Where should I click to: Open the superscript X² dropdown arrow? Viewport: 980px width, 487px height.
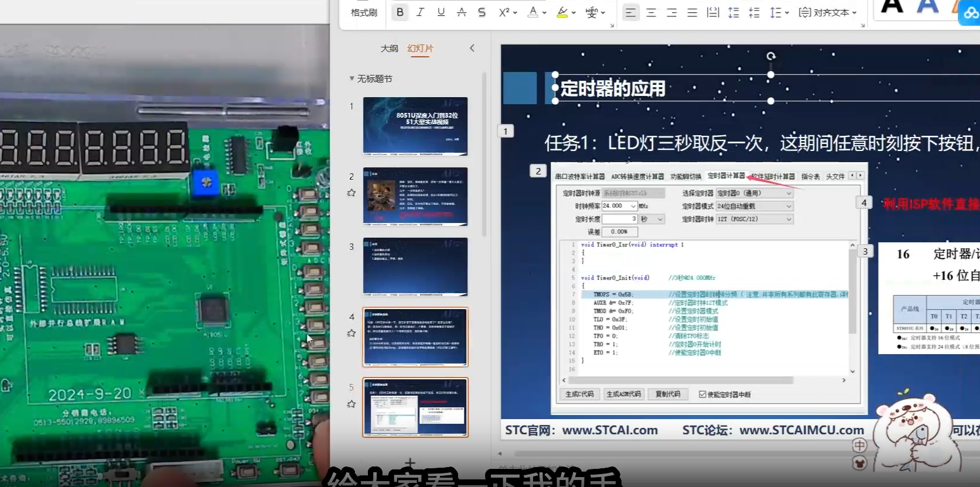click(x=515, y=12)
